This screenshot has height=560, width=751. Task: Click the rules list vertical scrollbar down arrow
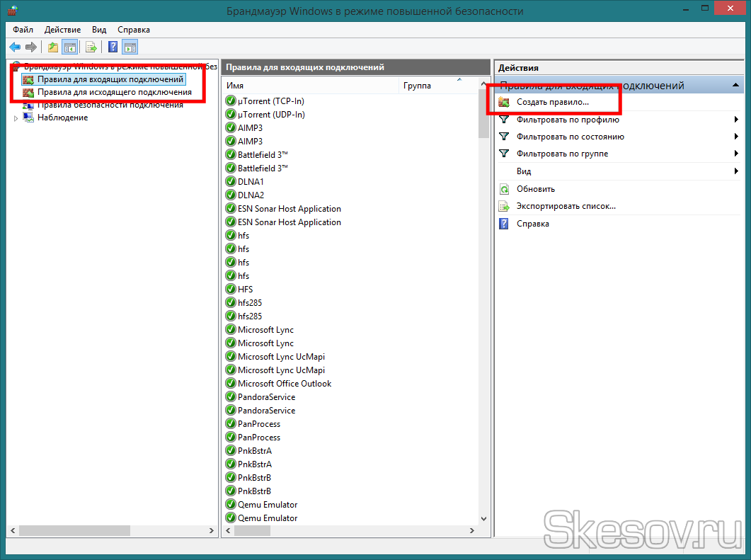click(484, 518)
